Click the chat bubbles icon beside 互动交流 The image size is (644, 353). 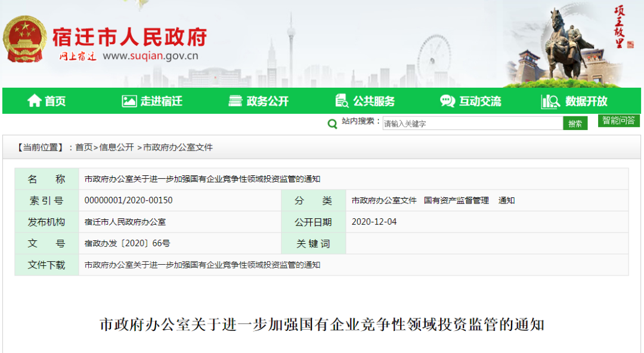point(448,101)
